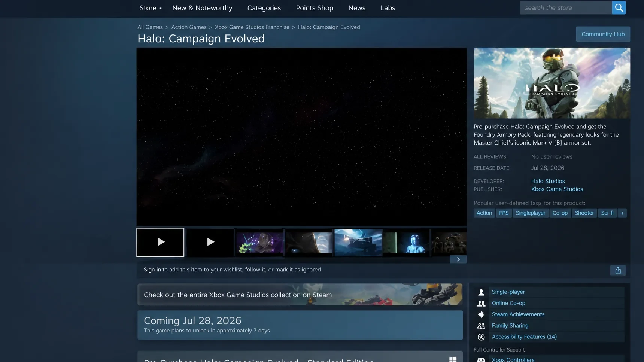Open the Halo Studios developer link
This screenshot has width=644, height=362.
(548, 181)
